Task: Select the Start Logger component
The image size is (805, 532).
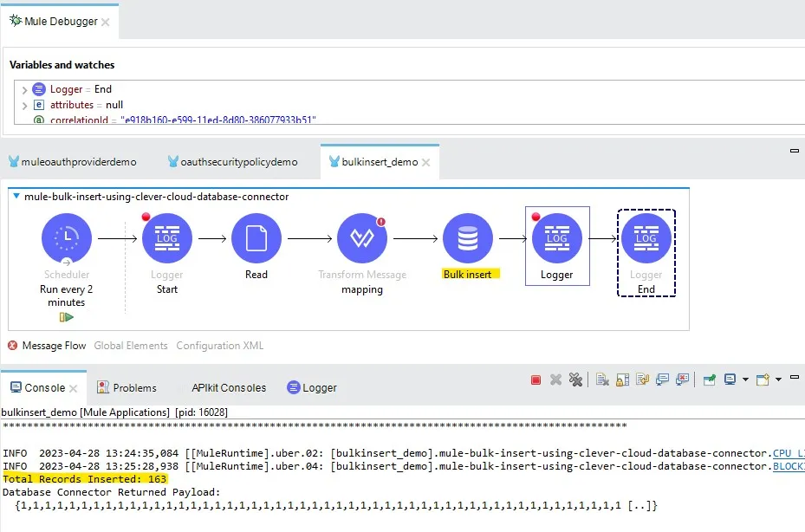Action: (167, 238)
